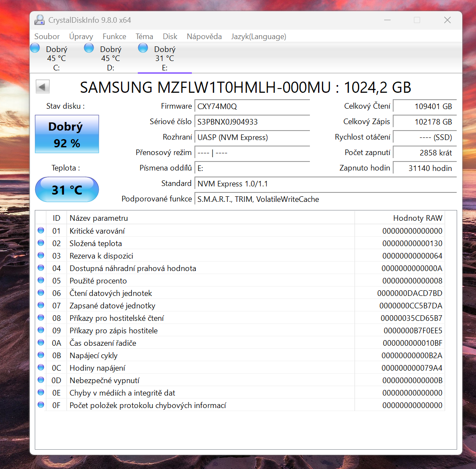Screen dimensions: 476x469
Task: Open the Soubor menu
Action: (x=47, y=37)
